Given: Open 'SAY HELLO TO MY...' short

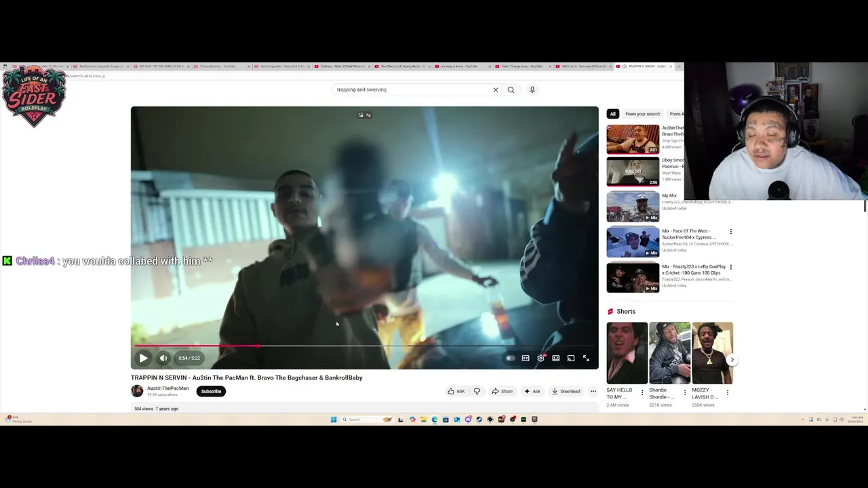Looking at the screenshot, I should pos(627,353).
